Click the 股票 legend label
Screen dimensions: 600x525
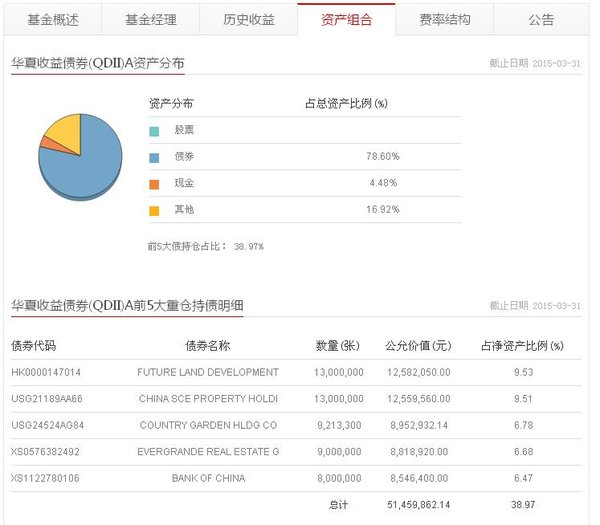184,130
